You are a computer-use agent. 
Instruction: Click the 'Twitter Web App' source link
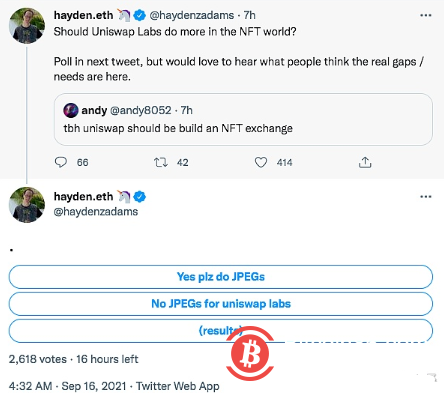[x=178, y=386]
